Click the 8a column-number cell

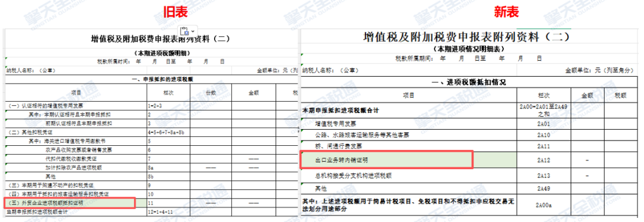(168, 167)
